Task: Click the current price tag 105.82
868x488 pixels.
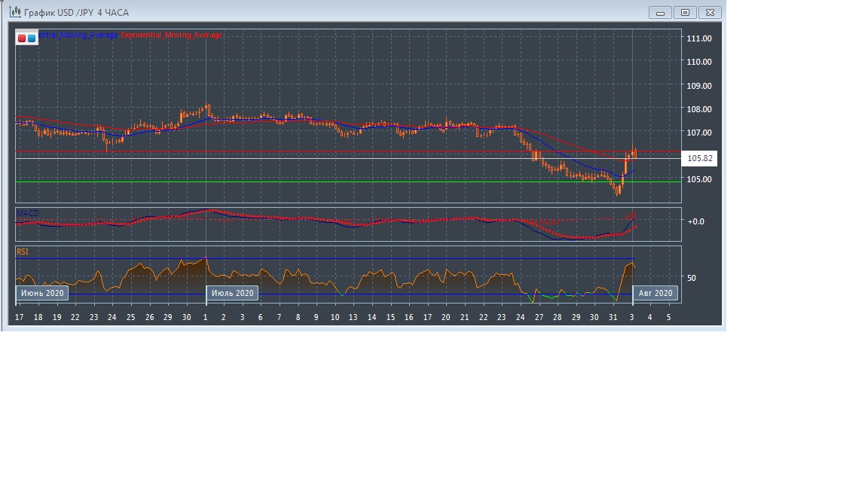Action: click(x=700, y=159)
